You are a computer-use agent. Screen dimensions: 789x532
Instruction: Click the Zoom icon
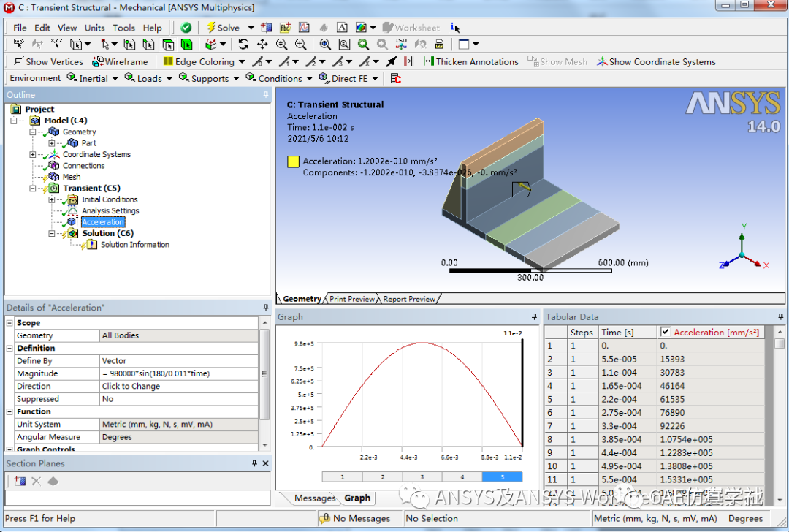282,45
